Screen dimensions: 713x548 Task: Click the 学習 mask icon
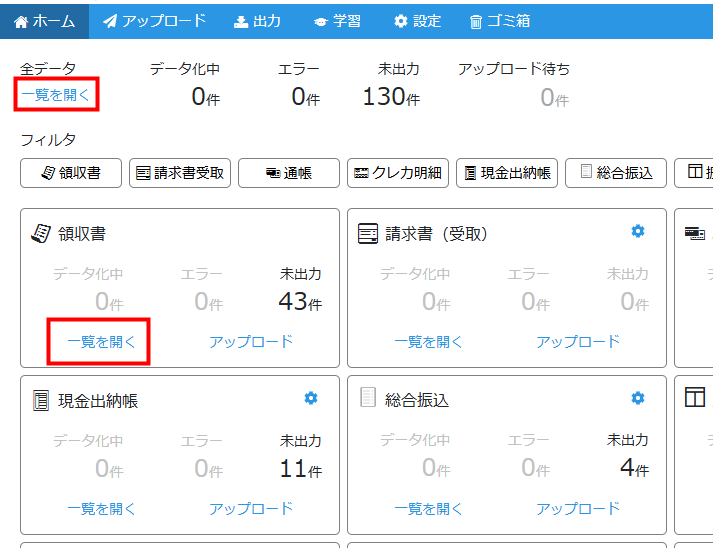pos(321,22)
